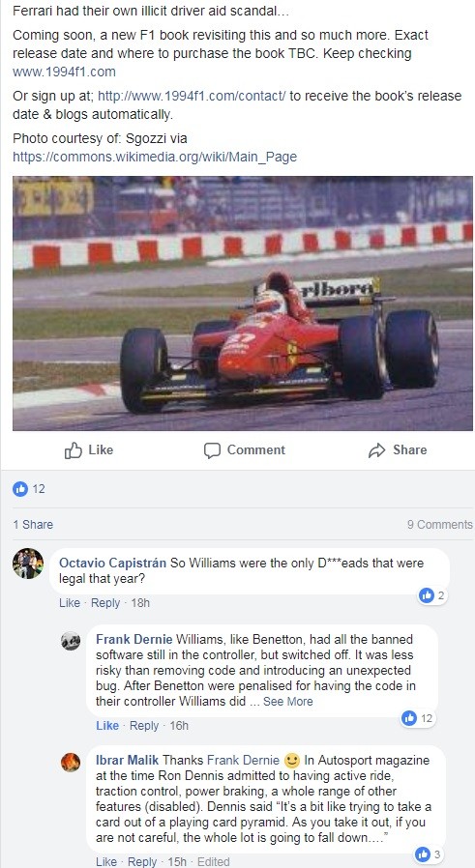Reply to Frank Dernie's comment
The image size is (475, 868).
coord(143,725)
